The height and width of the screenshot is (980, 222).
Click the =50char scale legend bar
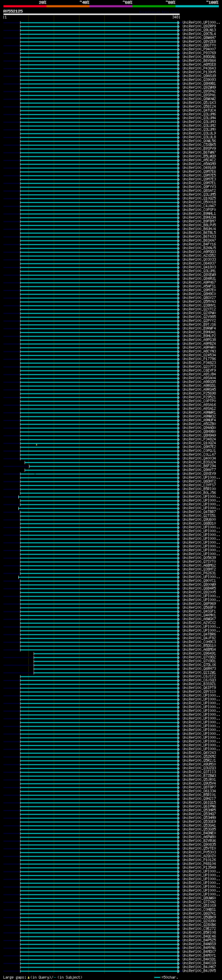[x=157, y=977]
